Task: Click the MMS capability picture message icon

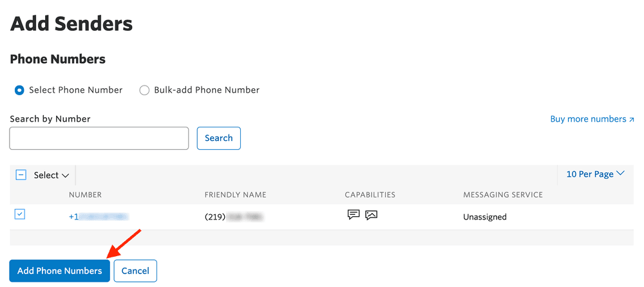Action: [371, 215]
